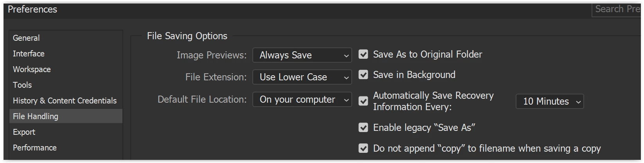Image resolution: width=644 pixels, height=163 pixels.
Task: Switch to Performance preferences
Action: [x=35, y=148]
